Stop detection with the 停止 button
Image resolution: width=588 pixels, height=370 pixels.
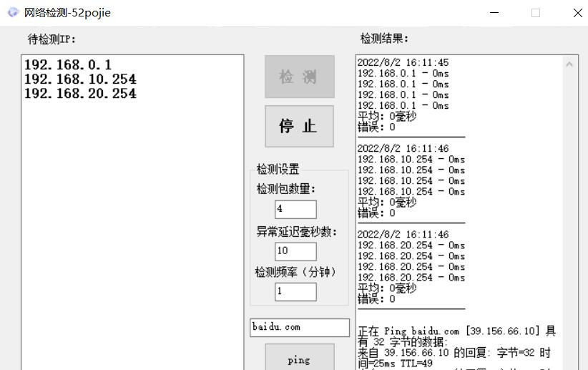(x=299, y=126)
